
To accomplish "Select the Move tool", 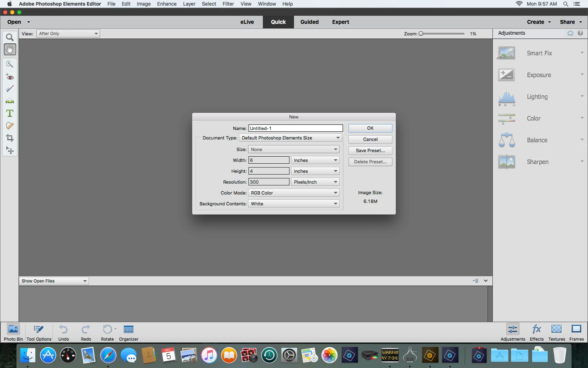I will click(x=10, y=151).
